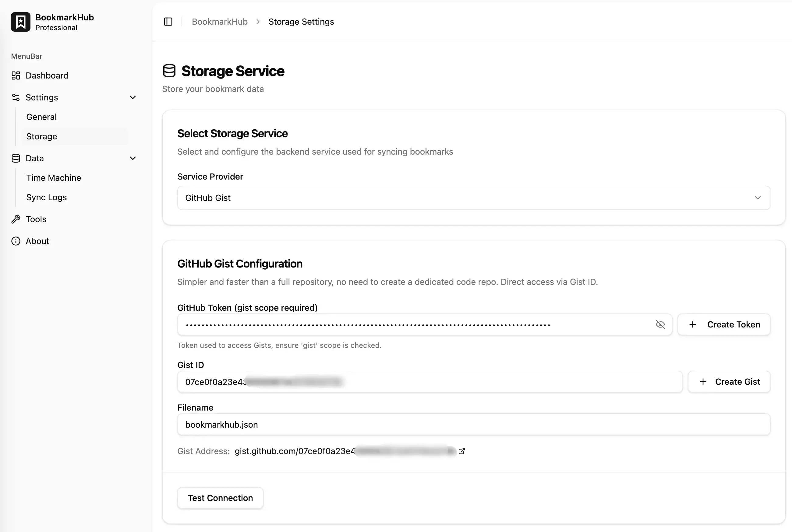Navigate to BookmarkHub via breadcrumb
Screen dimensions: 792x532
coord(220,21)
